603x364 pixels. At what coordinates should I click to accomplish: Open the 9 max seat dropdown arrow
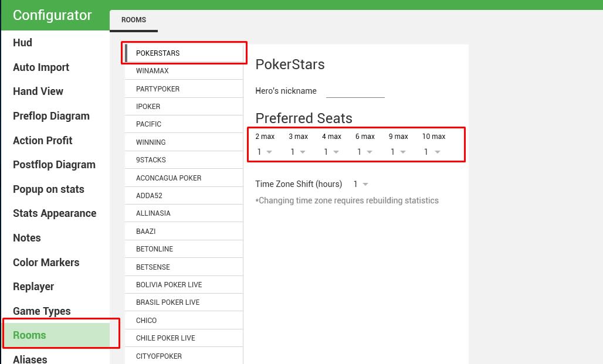[x=402, y=152]
